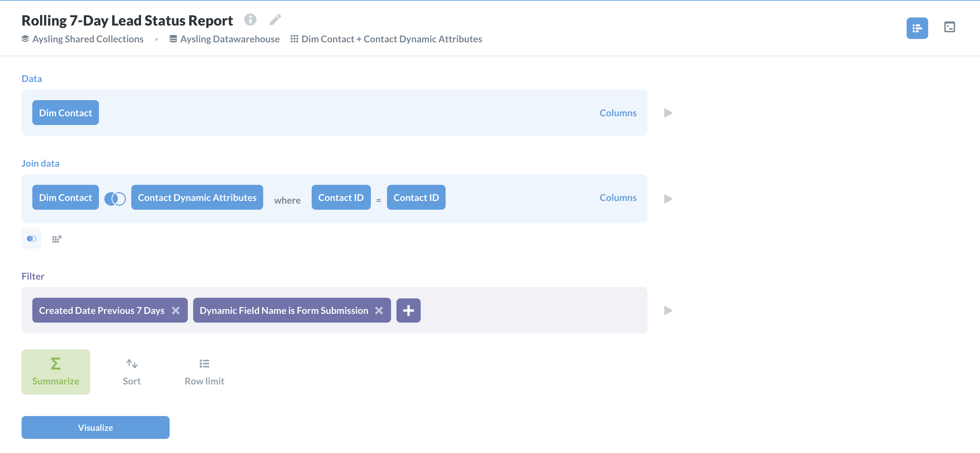
Task: Select the notebook editor view icon
Action: pyautogui.click(x=917, y=28)
